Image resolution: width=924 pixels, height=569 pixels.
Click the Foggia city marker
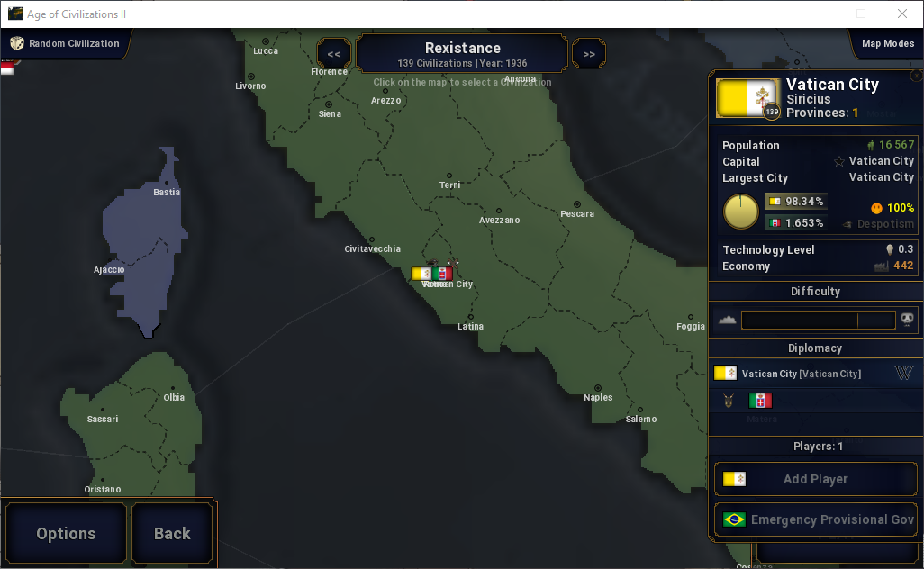click(x=691, y=318)
